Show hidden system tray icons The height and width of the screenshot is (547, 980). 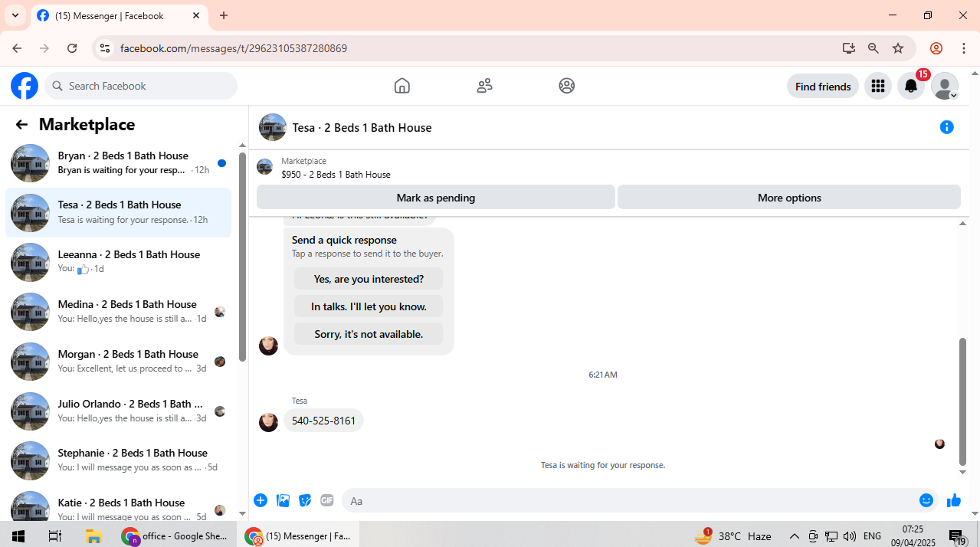pyautogui.click(x=795, y=536)
